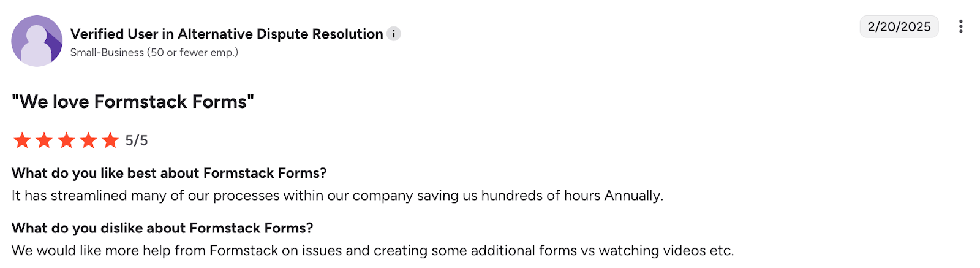Viewport: 980px width, 268px height.
Task: Click the first orange rating star
Action: [x=22, y=140]
